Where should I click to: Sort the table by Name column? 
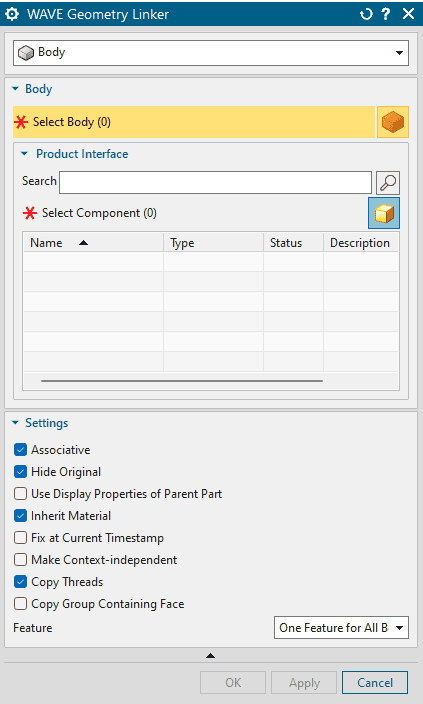point(93,243)
